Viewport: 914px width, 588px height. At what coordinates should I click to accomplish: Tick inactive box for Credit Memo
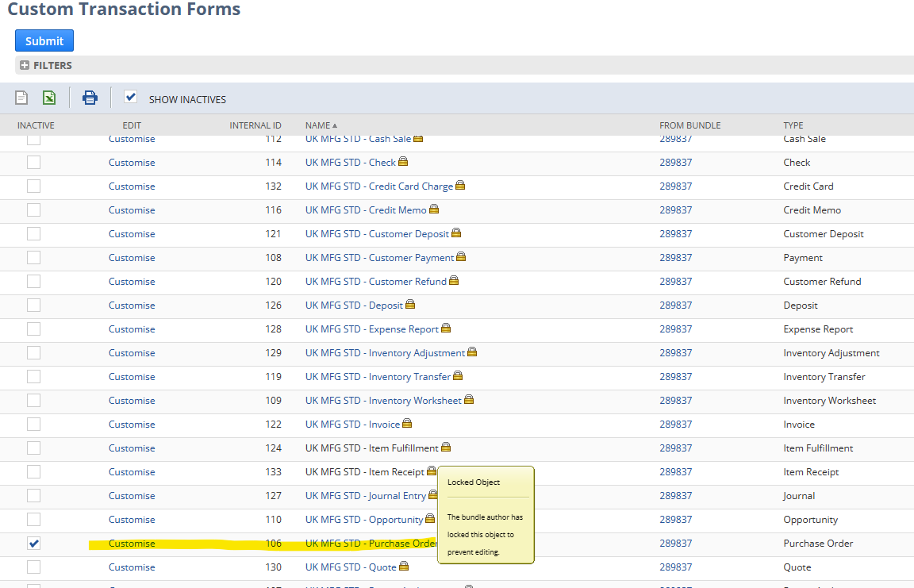(x=34, y=209)
